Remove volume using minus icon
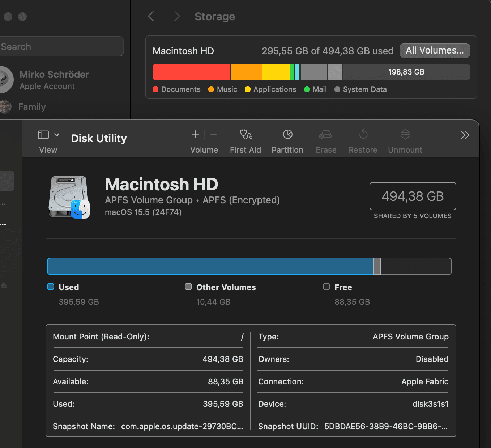491x448 pixels. pyautogui.click(x=214, y=134)
